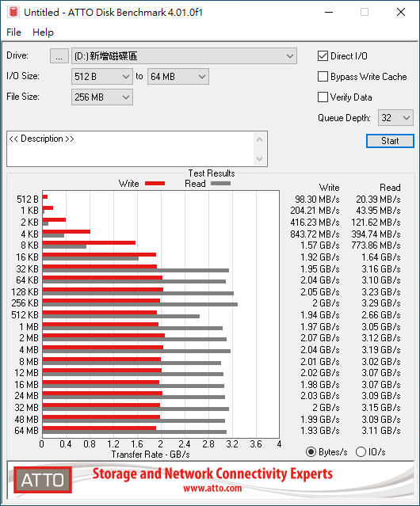Uncheck the Direct I/O checkbox
Viewport: 420px width, 506px height.
click(x=323, y=56)
